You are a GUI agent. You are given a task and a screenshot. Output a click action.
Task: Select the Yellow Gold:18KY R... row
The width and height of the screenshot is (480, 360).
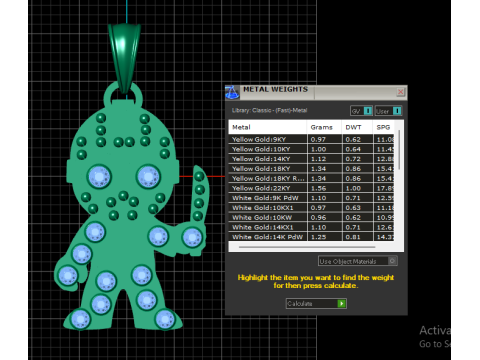[x=311, y=178]
